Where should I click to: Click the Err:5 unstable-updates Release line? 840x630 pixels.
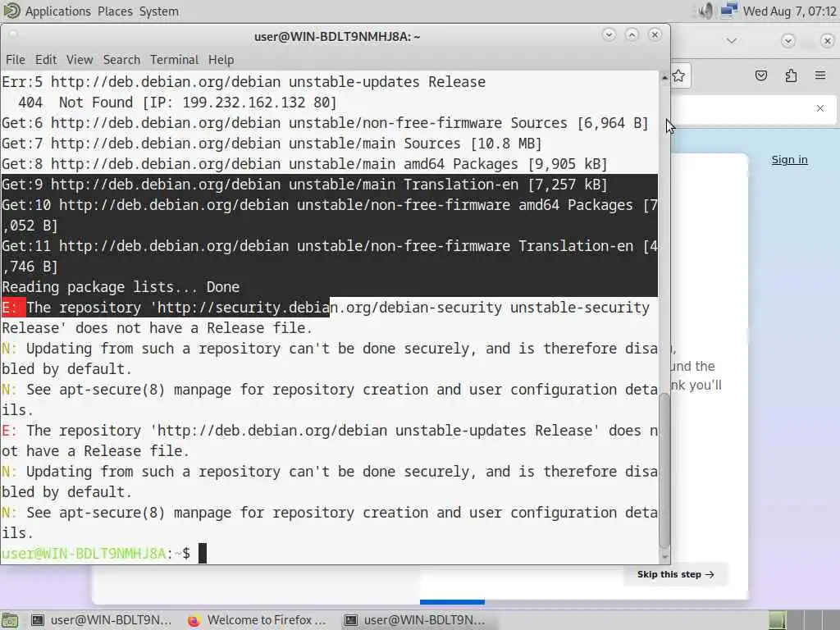[244, 82]
